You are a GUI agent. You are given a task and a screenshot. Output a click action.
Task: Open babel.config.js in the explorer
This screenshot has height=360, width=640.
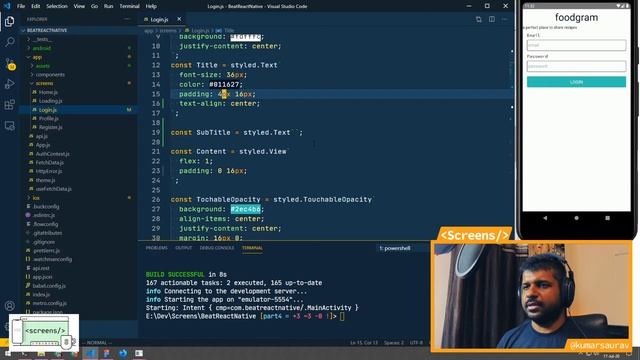[x=49, y=286]
